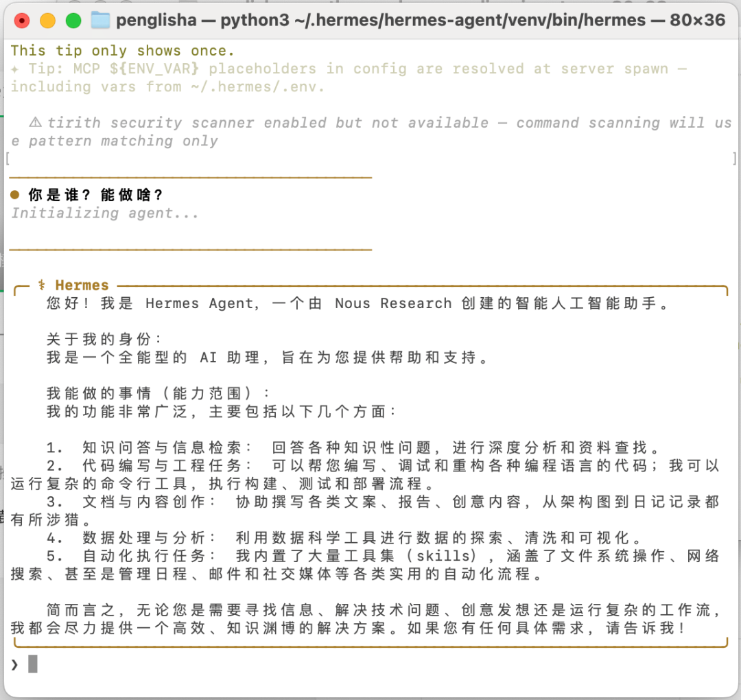The width and height of the screenshot is (741, 700).
Task: Click the "Hermes" response header label
Action: point(82,285)
